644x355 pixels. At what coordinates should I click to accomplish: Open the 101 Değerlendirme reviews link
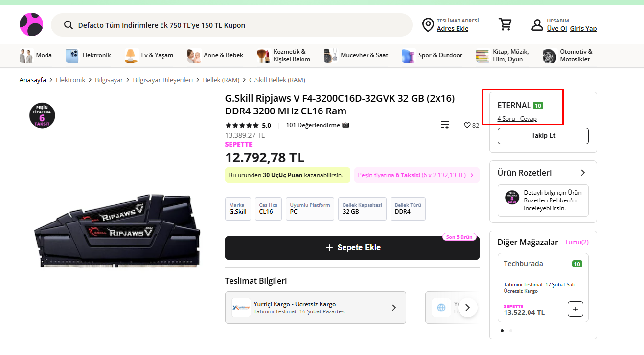[313, 125]
